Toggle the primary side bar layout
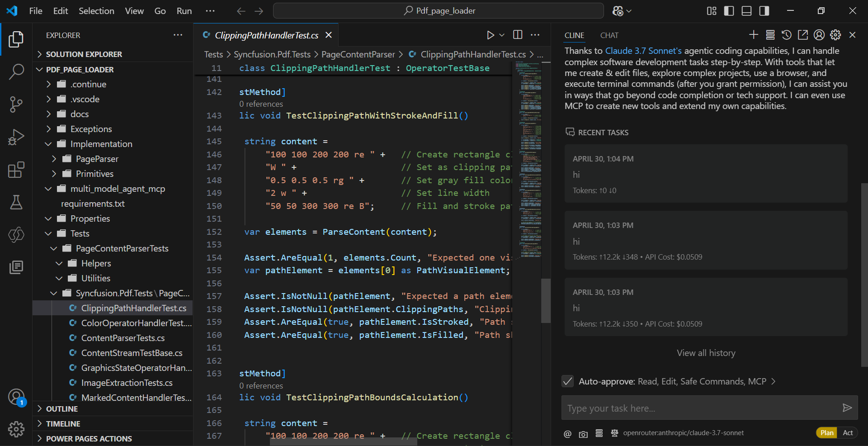This screenshot has height=446, width=868. click(729, 11)
